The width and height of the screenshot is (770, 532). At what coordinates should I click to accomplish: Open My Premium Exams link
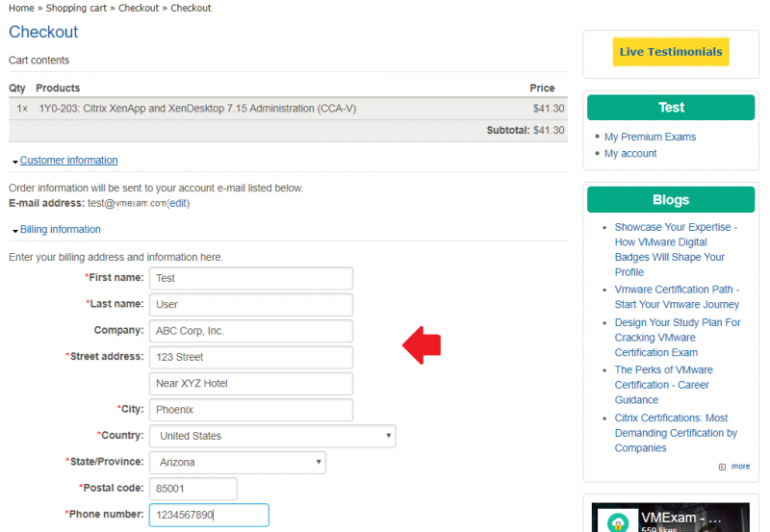point(650,137)
